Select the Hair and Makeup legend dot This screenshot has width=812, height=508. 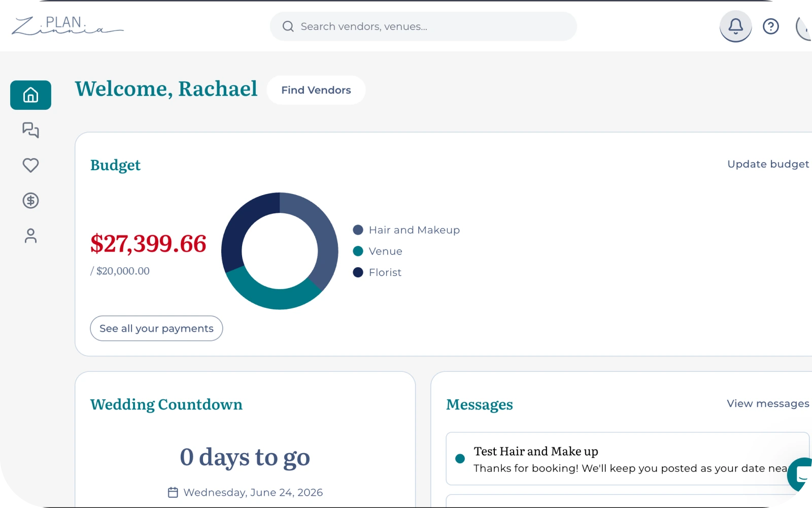358,230
